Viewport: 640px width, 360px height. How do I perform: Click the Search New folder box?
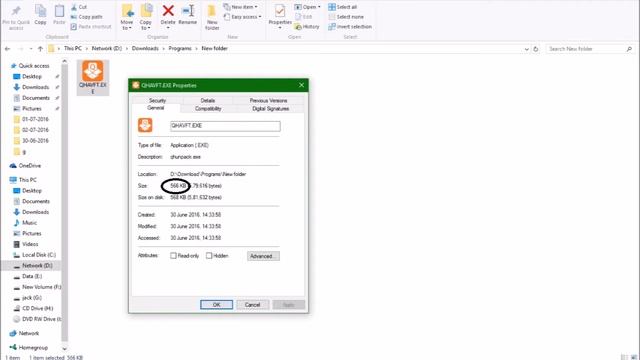590,49
